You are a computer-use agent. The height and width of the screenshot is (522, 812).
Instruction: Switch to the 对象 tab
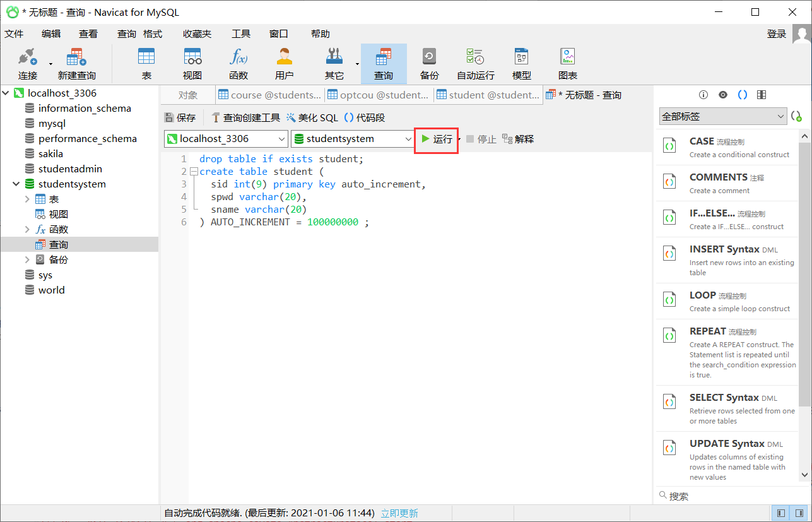click(x=188, y=95)
